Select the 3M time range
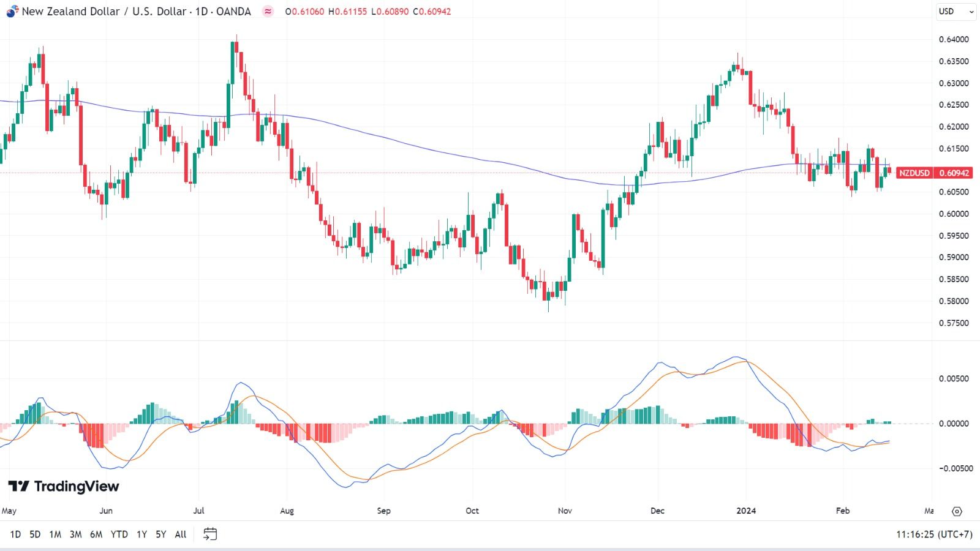Image resolution: width=980 pixels, height=551 pixels. 75,534
